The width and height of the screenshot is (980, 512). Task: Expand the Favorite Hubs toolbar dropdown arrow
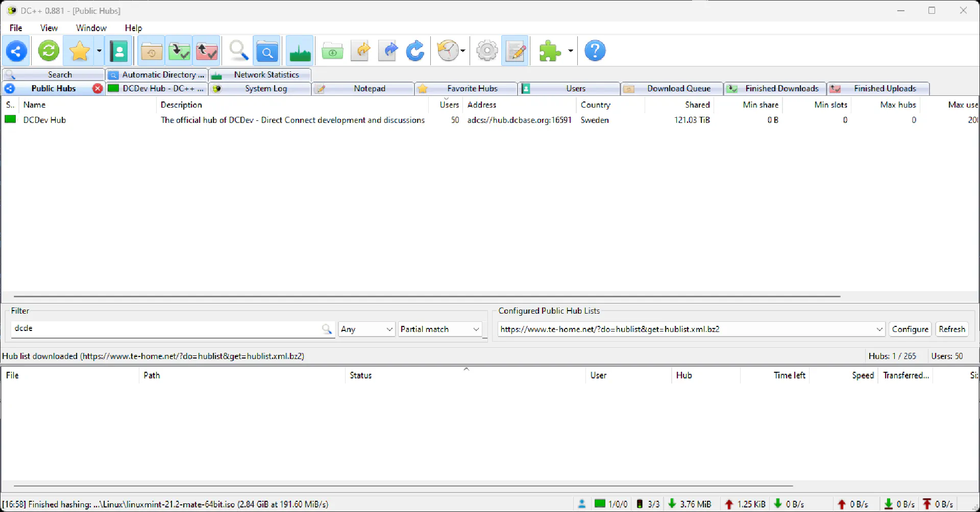[x=99, y=51]
